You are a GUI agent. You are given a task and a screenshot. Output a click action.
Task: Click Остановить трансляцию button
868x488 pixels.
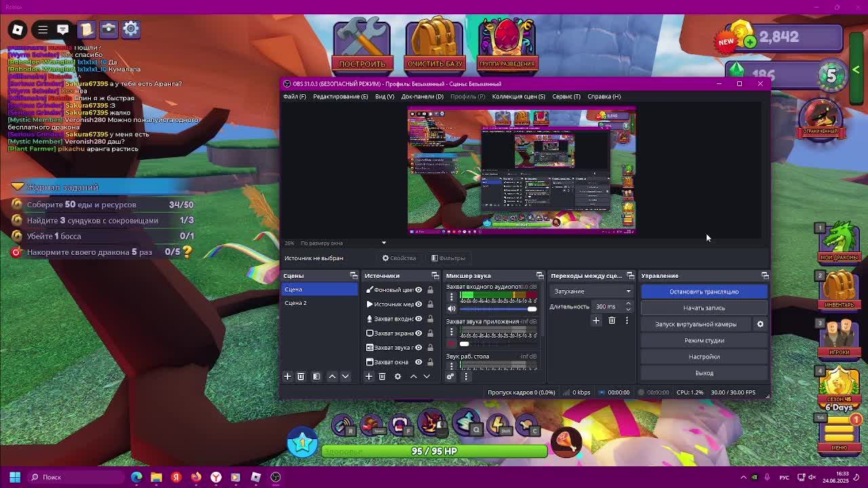click(x=704, y=291)
